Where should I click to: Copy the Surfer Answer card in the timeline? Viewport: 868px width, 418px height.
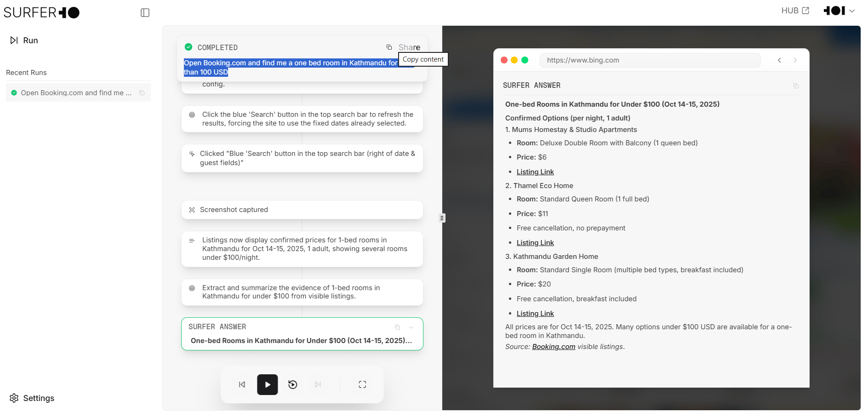pos(398,327)
